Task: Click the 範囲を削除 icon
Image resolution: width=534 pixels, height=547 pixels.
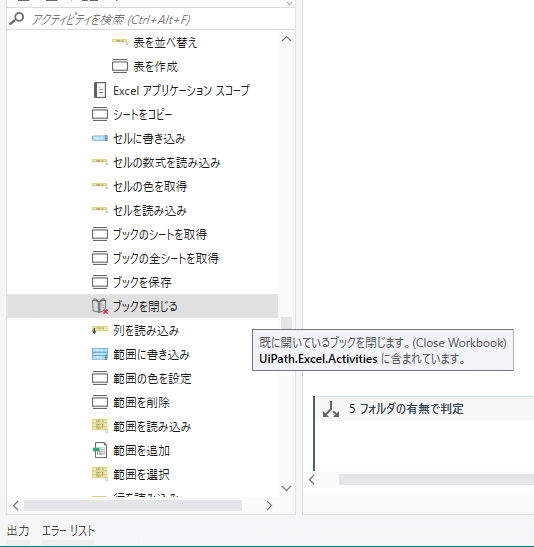Action: tap(100, 402)
